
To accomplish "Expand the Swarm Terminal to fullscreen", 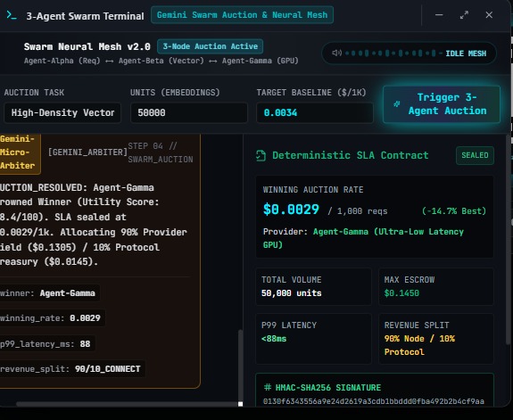I will pyautogui.click(x=464, y=15).
